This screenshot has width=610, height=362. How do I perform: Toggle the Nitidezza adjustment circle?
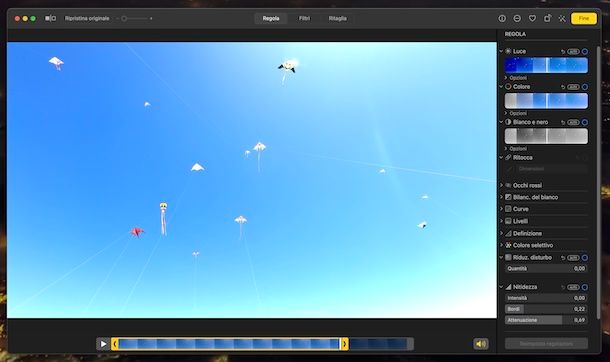click(x=585, y=287)
